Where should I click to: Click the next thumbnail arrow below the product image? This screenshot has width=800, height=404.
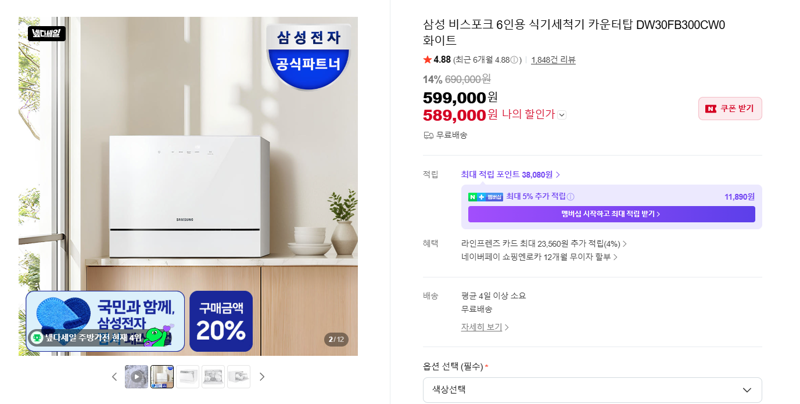click(262, 377)
